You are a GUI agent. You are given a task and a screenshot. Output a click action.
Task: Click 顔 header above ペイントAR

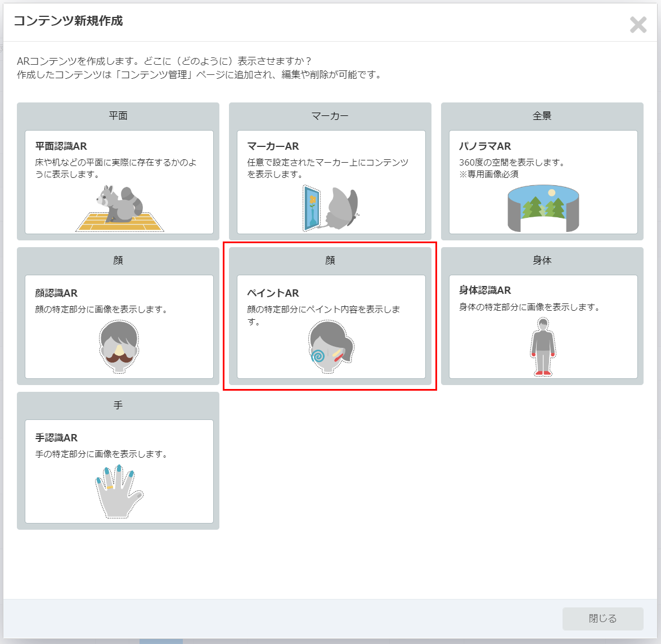(330, 260)
